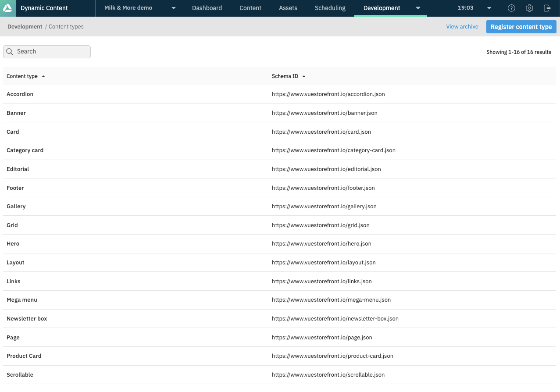Click the sign out icon
Image resolution: width=560 pixels, height=392 pixels.
point(547,8)
